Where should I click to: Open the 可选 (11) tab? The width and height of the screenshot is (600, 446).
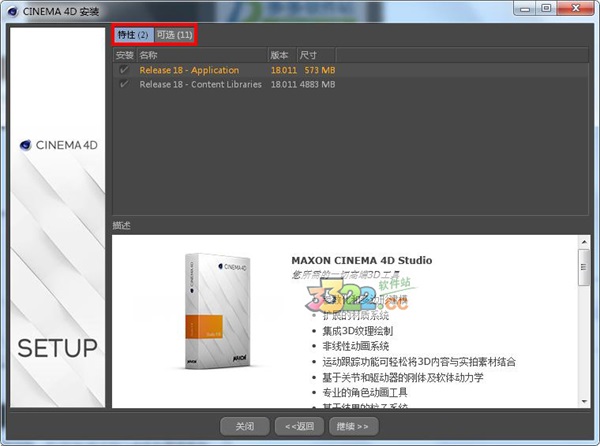174,35
